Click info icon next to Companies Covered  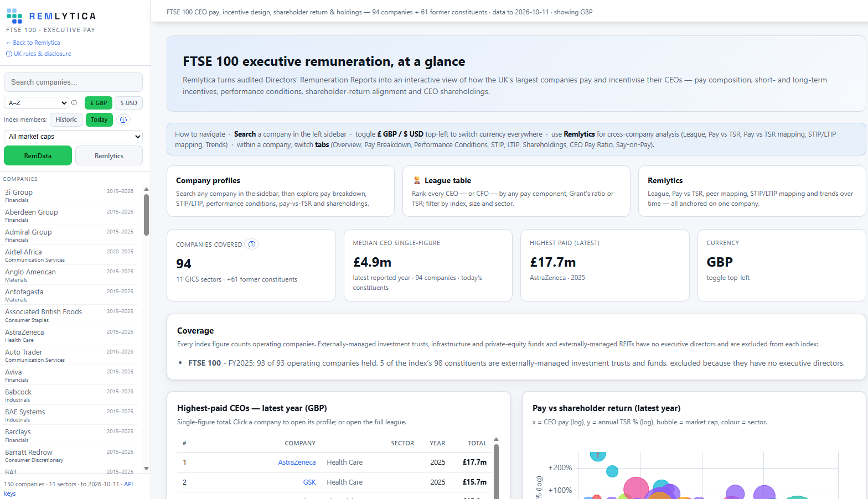click(x=252, y=244)
